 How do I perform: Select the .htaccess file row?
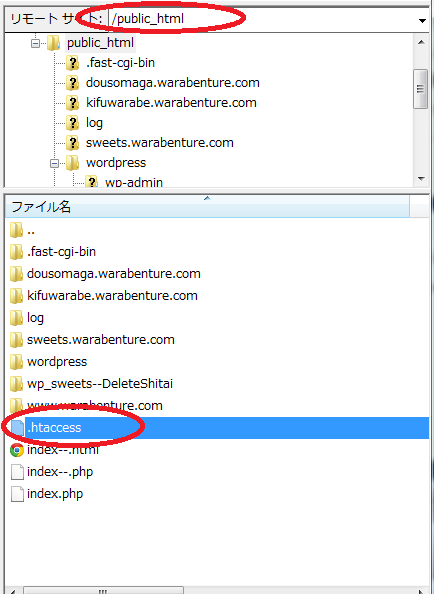pos(217,428)
